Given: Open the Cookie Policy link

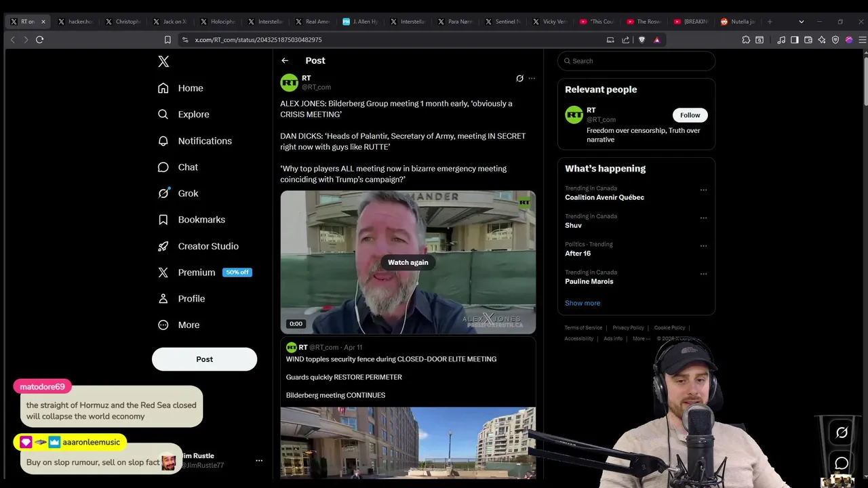Looking at the screenshot, I should pyautogui.click(x=669, y=328).
